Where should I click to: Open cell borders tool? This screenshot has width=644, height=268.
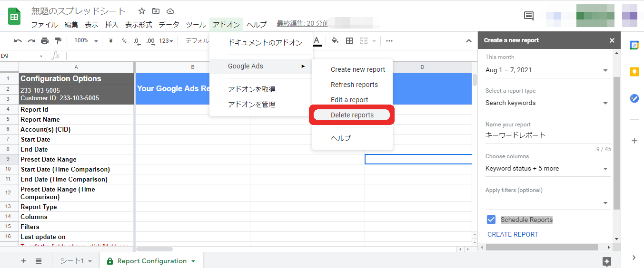pos(349,41)
